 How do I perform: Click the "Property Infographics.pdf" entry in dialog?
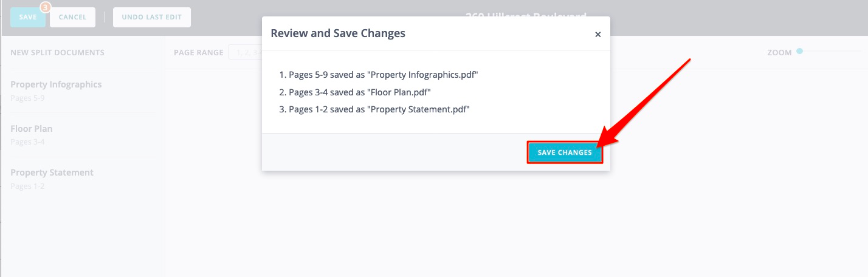[384, 75]
